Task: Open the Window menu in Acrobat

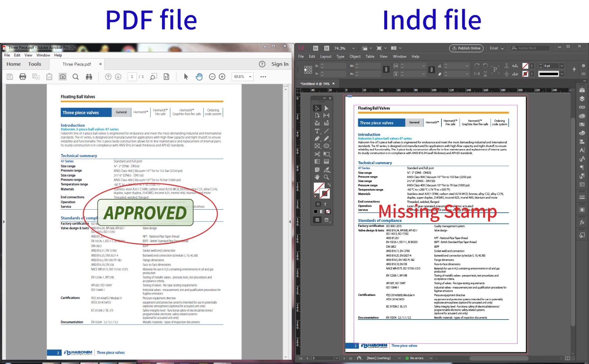Action: (43, 55)
